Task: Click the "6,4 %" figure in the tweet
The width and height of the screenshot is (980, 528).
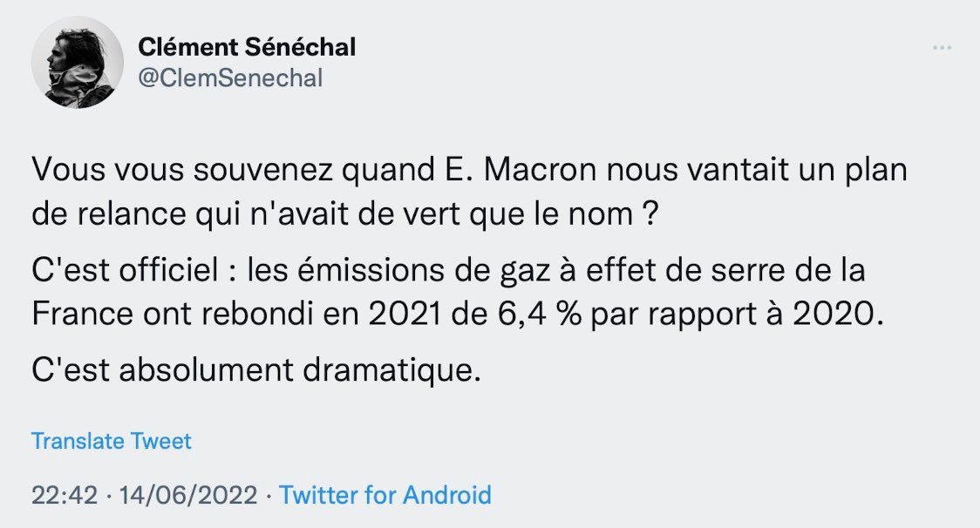Action: coord(540,315)
